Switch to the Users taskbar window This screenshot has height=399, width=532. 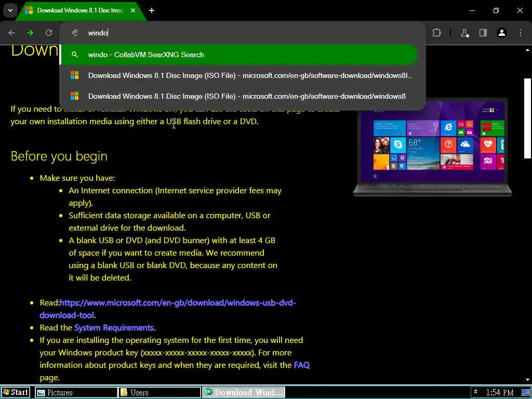159,393
